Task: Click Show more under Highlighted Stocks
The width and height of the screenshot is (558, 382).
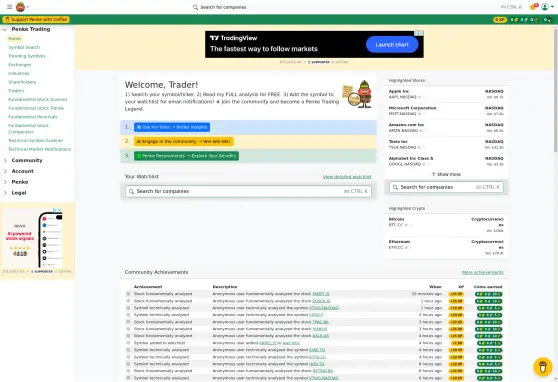Action: pyautogui.click(x=446, y=174)
